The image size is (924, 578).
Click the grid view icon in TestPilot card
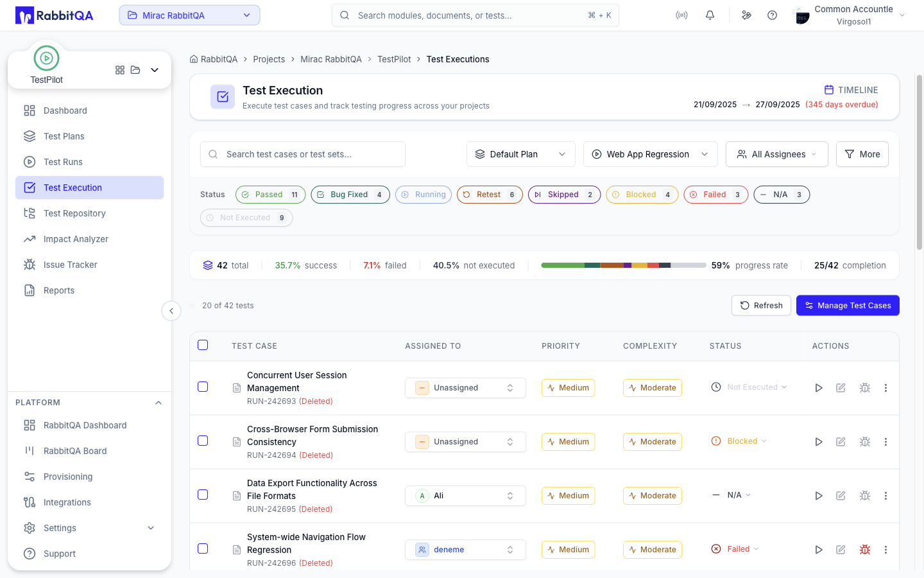click(120, 70)
